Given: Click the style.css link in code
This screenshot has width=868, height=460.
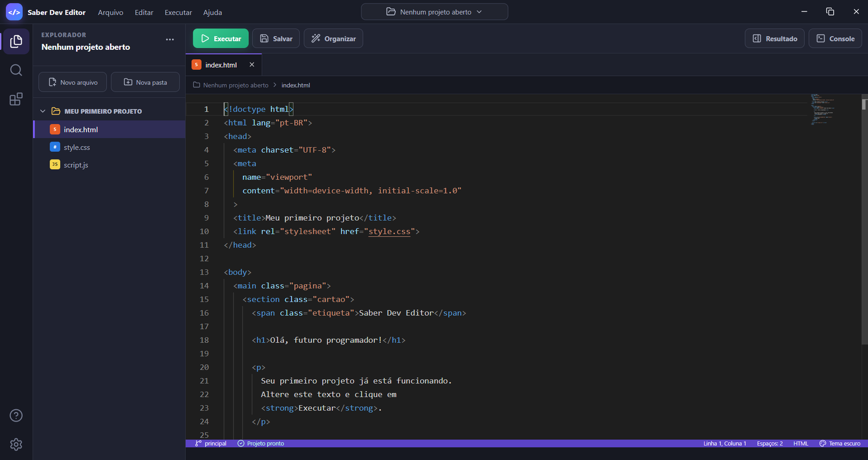Looking at the screenshot, I should (390, 232).
